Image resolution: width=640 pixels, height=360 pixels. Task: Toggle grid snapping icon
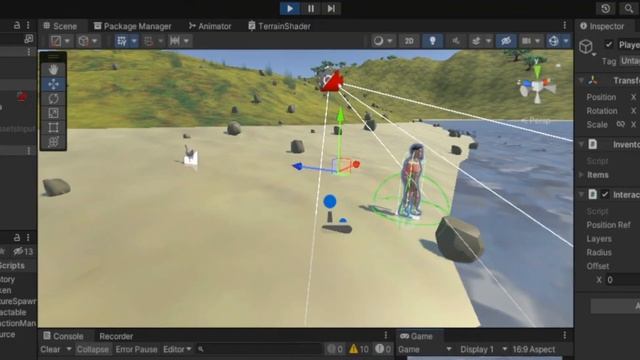pos(122,41)
